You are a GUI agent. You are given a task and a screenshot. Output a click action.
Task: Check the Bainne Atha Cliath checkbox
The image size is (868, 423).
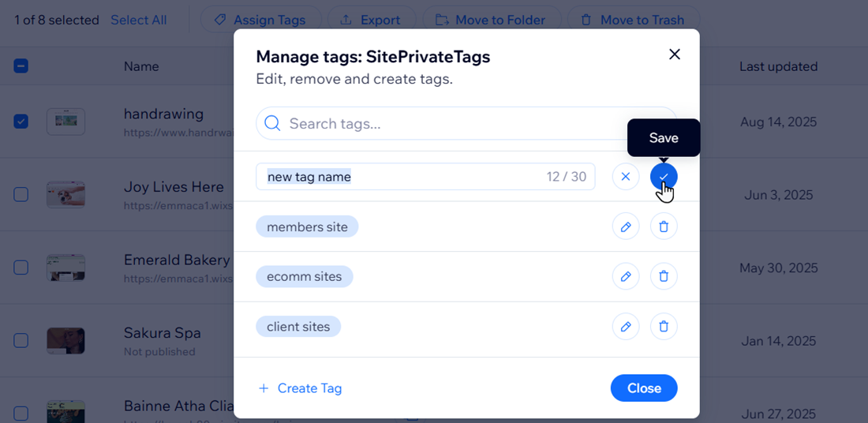pyautogui.click(x=21, y=413)
